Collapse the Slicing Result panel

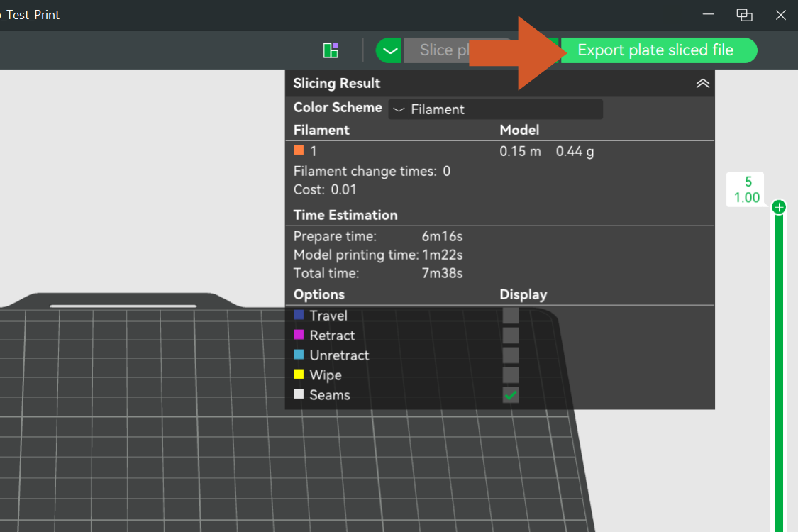pos(702,84)
